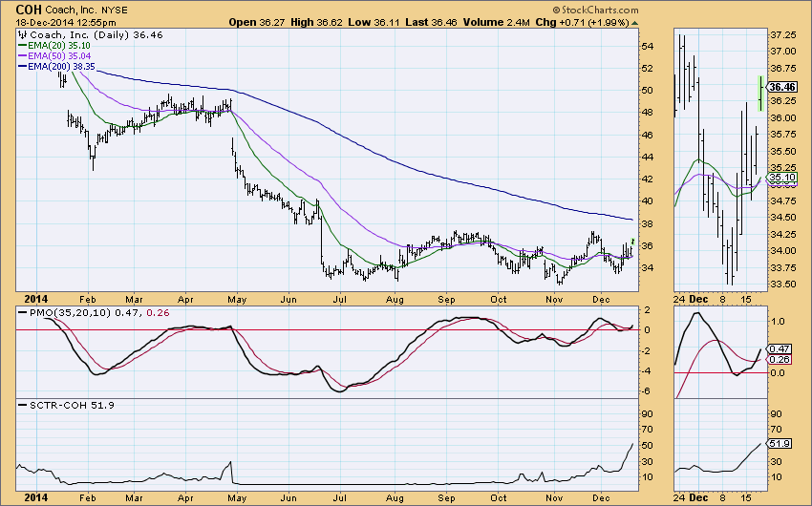
Task: Click the price bar icon before Coach, Inc. (Daily)
Action: (x=21, y=32)
